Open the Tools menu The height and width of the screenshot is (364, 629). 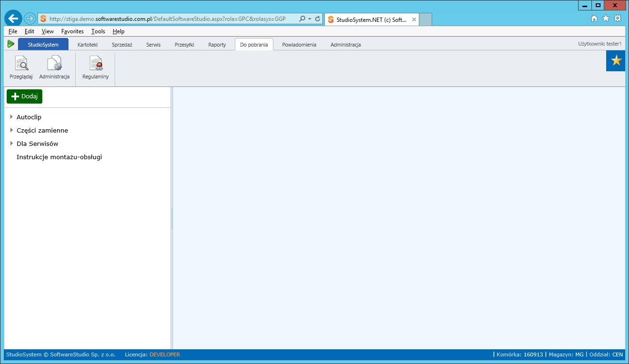[x=98, y=31]
